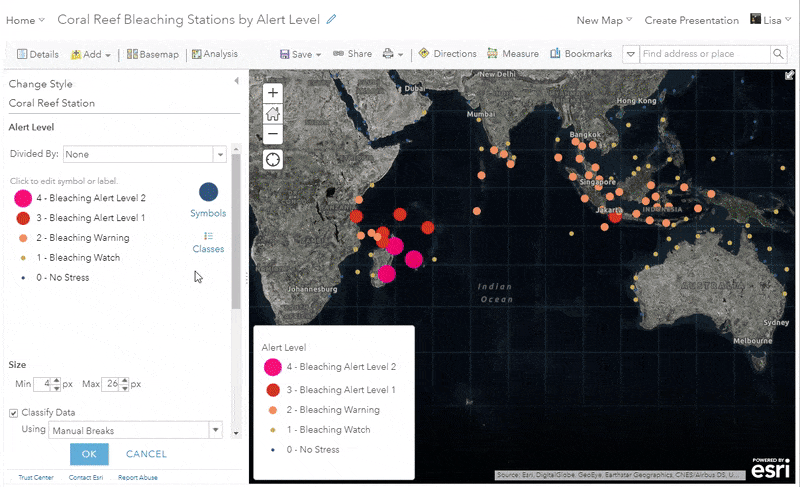The height and width of the screenshot is (487, 800).
Task: Get Directions on the map
Action: click(447, 54)
